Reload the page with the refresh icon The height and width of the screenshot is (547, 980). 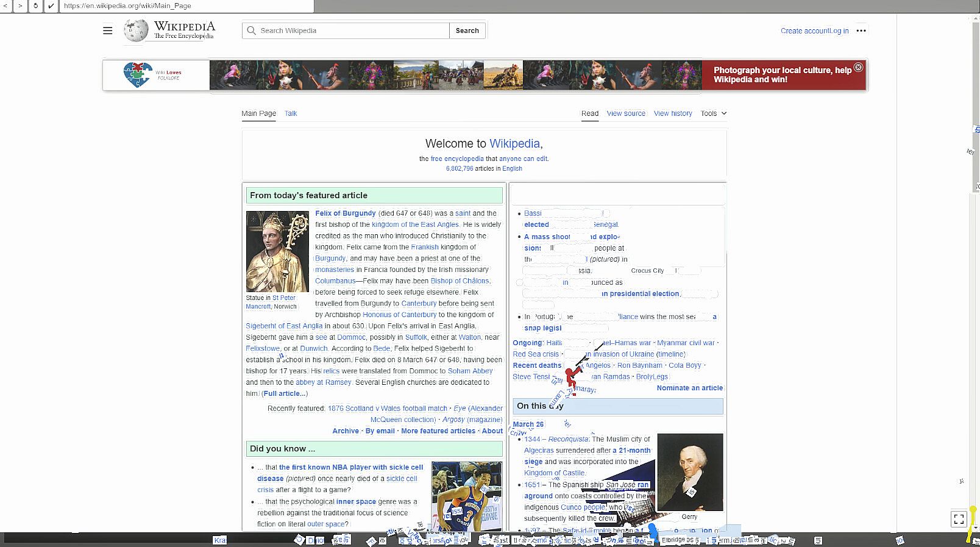[x=35, y=5]
